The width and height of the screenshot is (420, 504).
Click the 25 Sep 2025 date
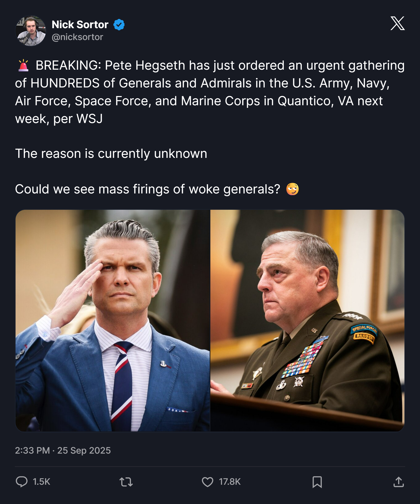point(84,450)
